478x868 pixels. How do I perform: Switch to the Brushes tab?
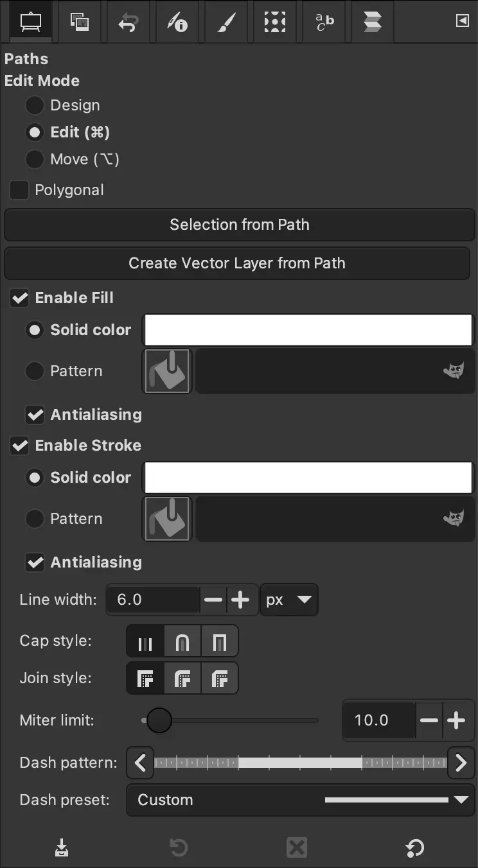pyautogui.click(x=226, y=22)
